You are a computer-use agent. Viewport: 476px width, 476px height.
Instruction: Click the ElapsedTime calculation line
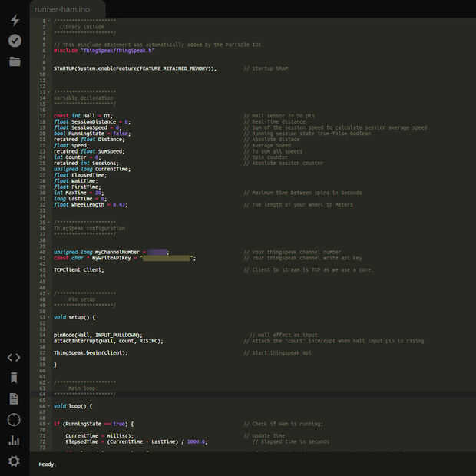(x=137, y=442)
